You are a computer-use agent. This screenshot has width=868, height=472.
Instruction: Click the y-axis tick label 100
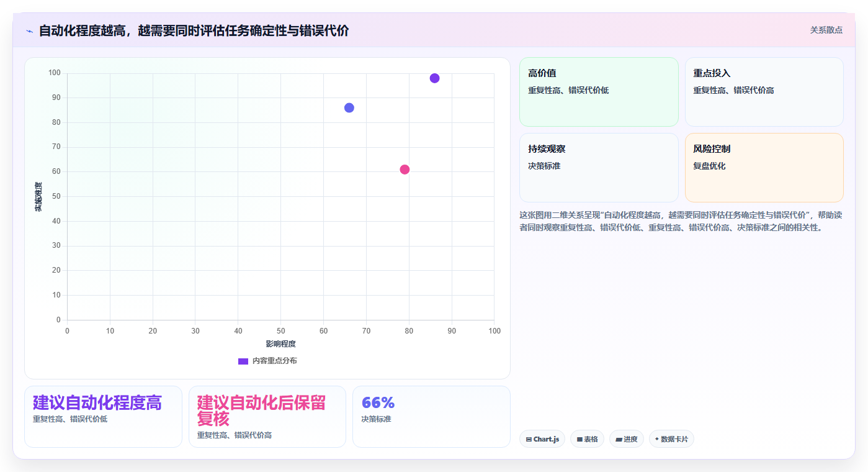tap(55, 73)
